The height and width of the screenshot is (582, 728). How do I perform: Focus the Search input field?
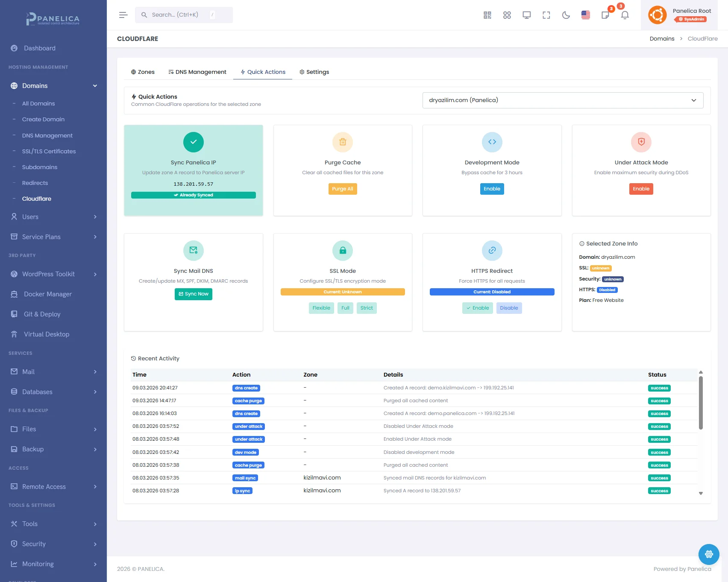[179, 15]
